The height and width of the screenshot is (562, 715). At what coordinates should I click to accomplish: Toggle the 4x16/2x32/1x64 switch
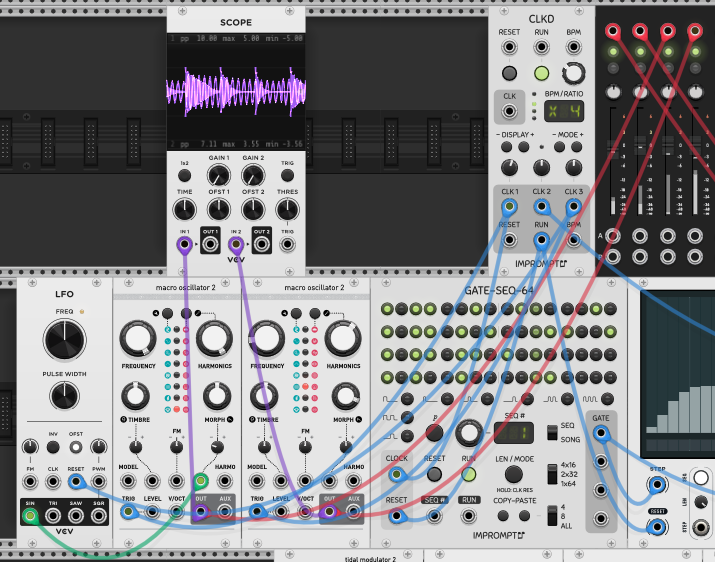[x=552, y=475]
